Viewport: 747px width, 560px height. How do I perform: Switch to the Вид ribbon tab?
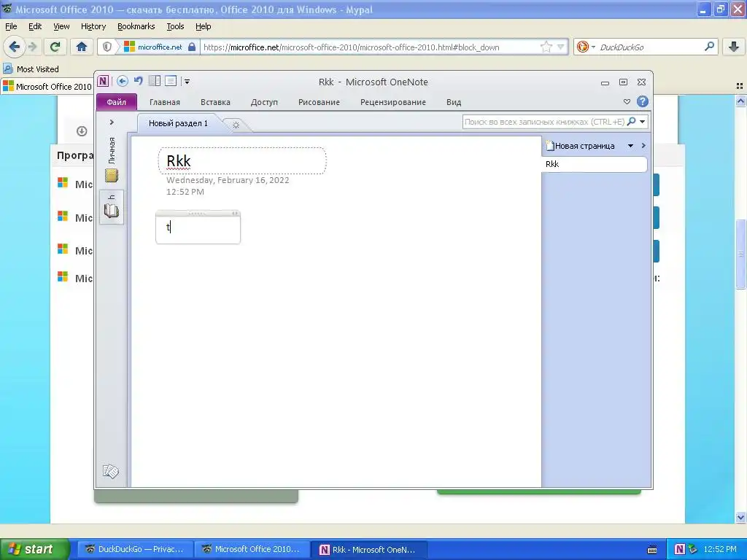[x=454, y=102]
